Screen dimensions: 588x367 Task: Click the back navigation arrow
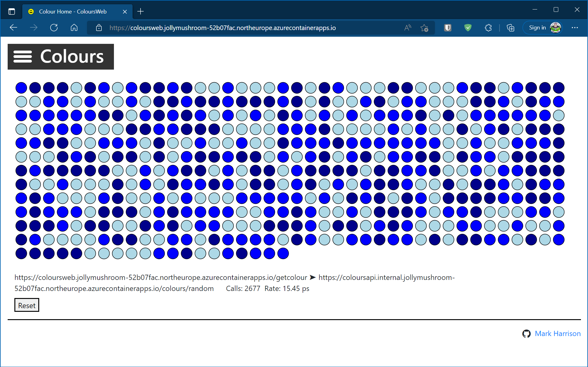13,28
